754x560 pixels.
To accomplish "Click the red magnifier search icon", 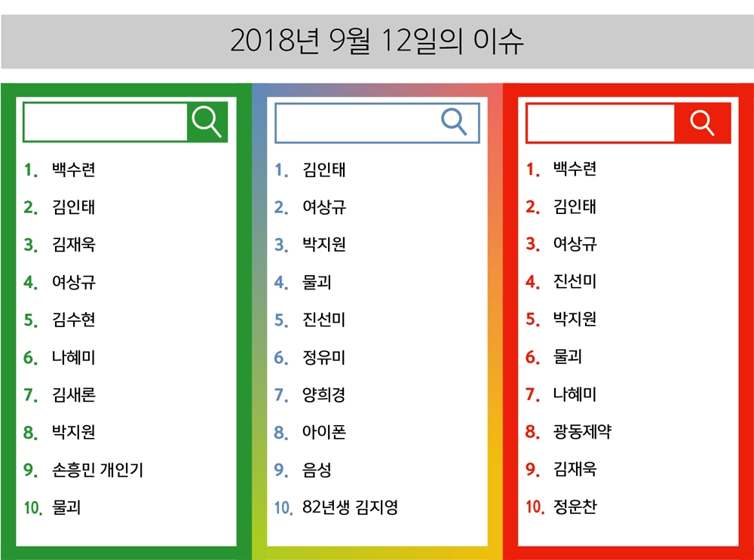I will (x=702, y=123).
